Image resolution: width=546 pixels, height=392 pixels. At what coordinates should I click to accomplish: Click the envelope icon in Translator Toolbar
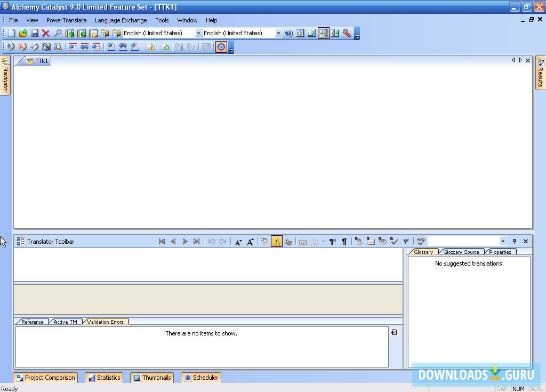point(371,241)
